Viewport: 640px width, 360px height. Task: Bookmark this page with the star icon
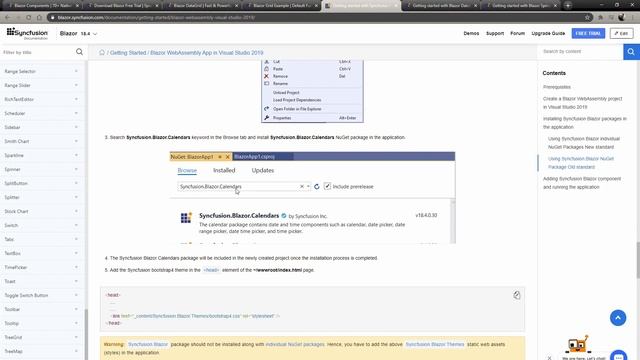click(x=587, y=18)
